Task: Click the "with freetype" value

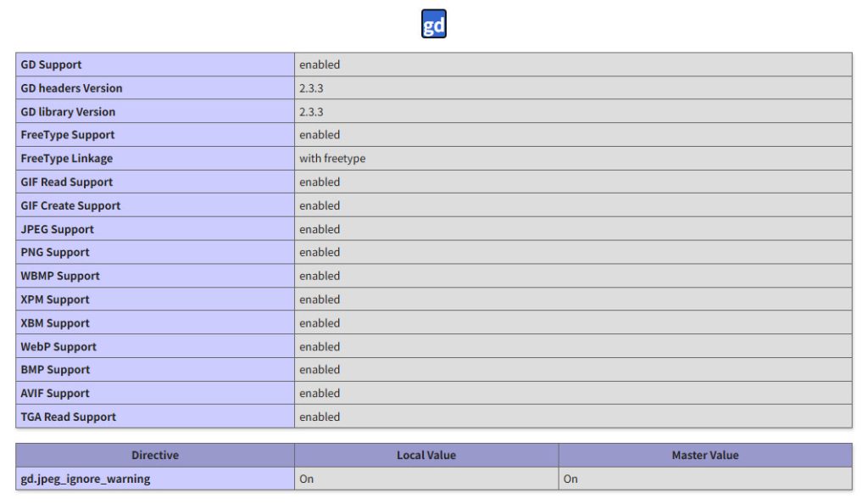Action: (x=332, y=159)
